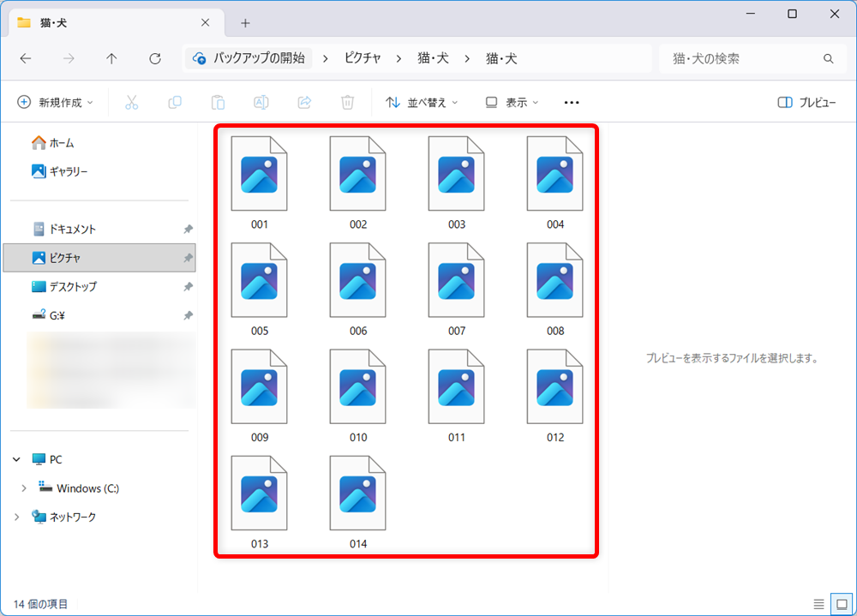This screenshot has width=857, height=616.
Task: Select the Cut icon on the toolbar
Action: click(130, 102)
